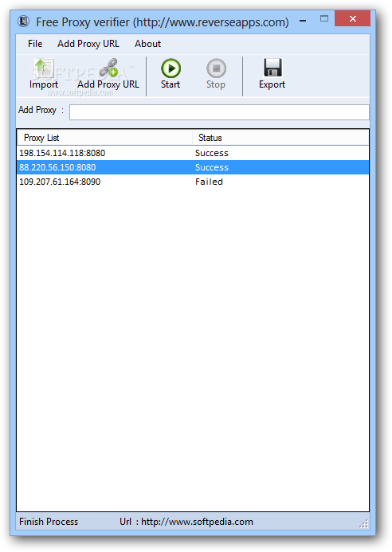Viewport: 392px width, 552px height.
Task: Click Success status of 88.220.56.150 row
Action: tap(212, 167)
